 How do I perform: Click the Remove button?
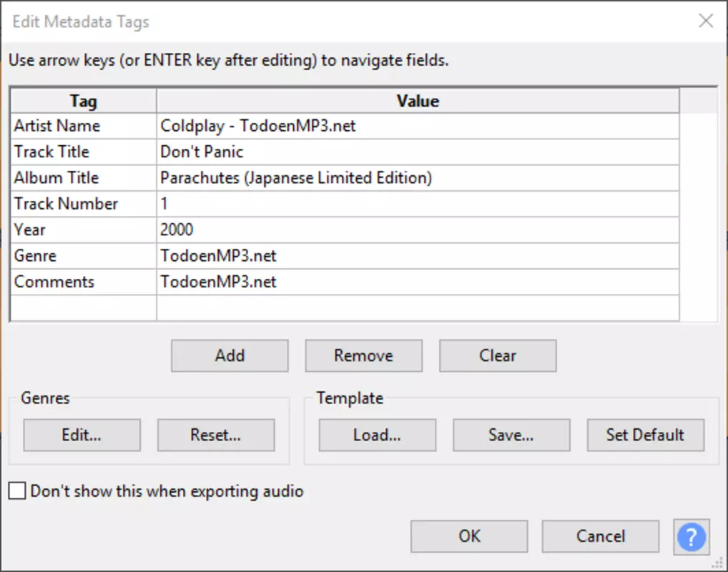click(x=363, y=355)
